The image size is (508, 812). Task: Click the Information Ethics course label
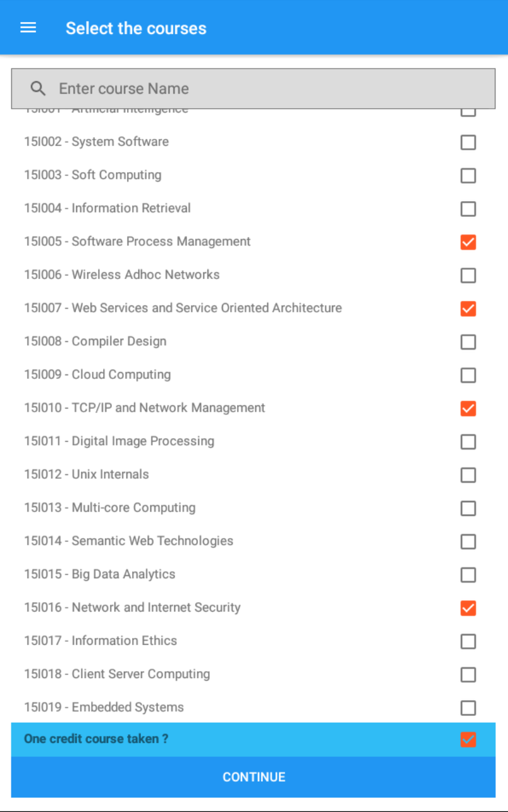point(101,641)
